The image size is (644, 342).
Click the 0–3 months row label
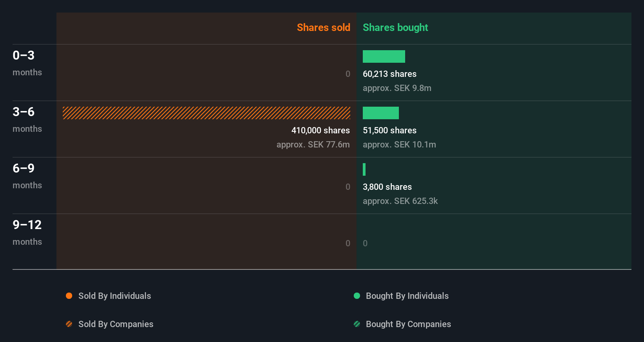27,63
